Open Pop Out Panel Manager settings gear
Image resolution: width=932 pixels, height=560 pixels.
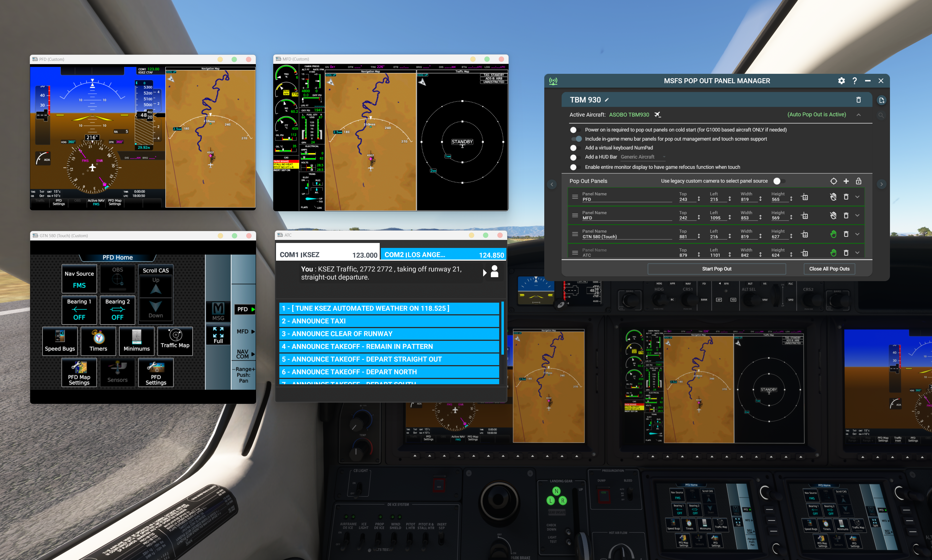(x=841, y=81)
